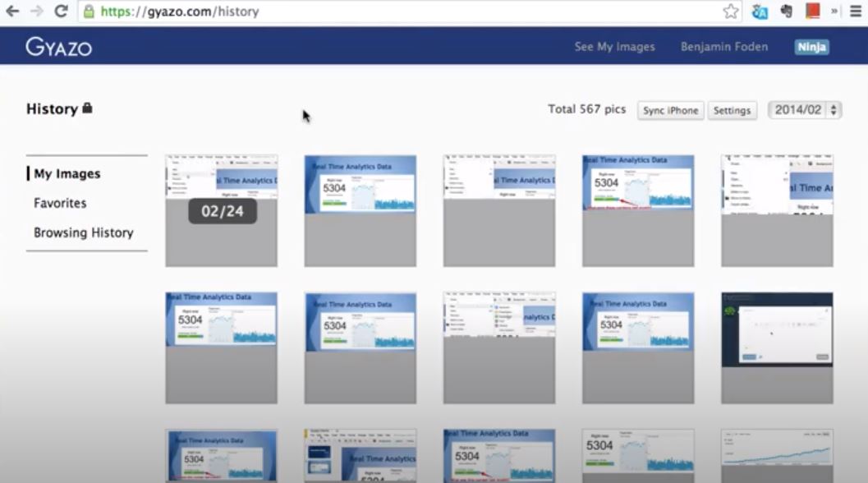This screenshot has width=868, height=483.
Task: Open first-row thumbnail with red arrow annotation
Action: (x=638, y=210)
